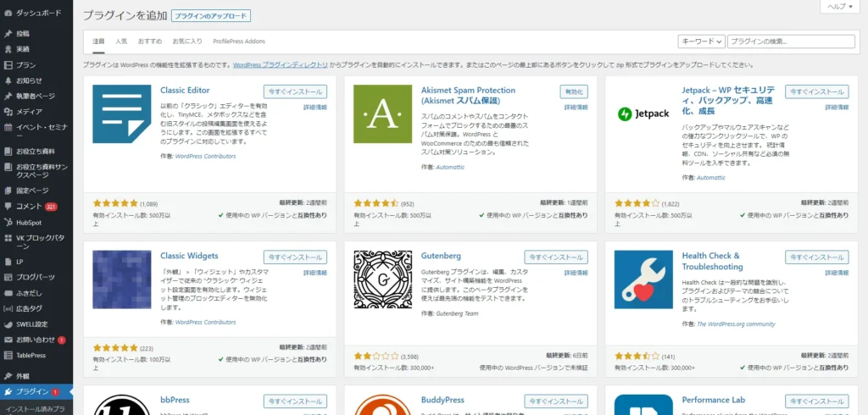Click the ふきだし balloon icon

(x=8, y=293)
